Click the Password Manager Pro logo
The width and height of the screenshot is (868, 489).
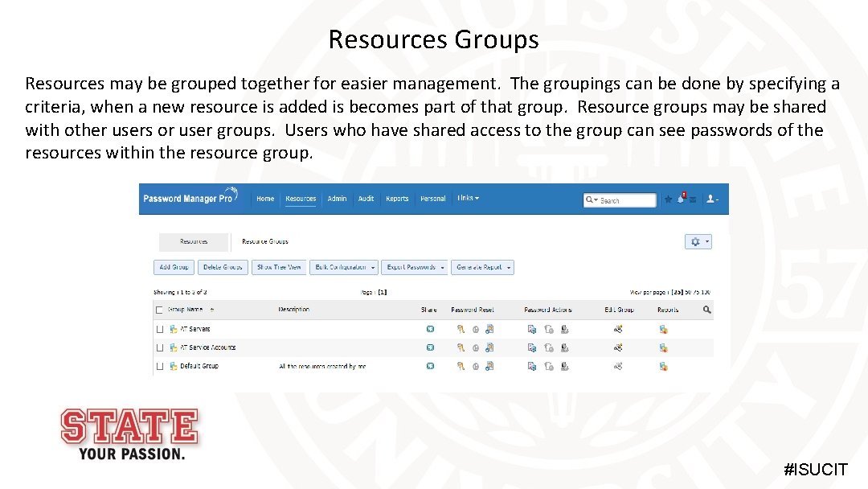190,196
